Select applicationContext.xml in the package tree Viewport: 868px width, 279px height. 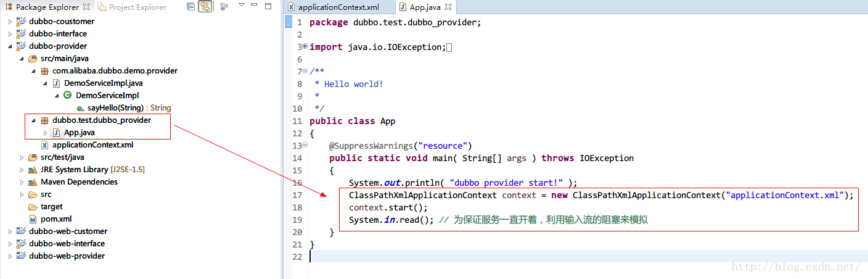[92, 145]
